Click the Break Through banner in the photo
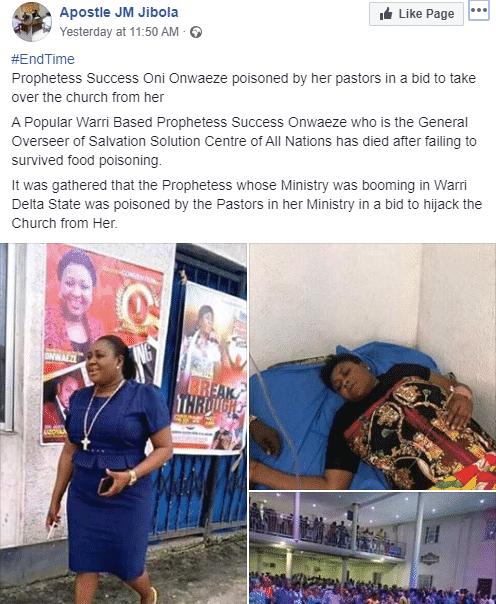Viewport: 496px width, 604px height. [209, 368]
